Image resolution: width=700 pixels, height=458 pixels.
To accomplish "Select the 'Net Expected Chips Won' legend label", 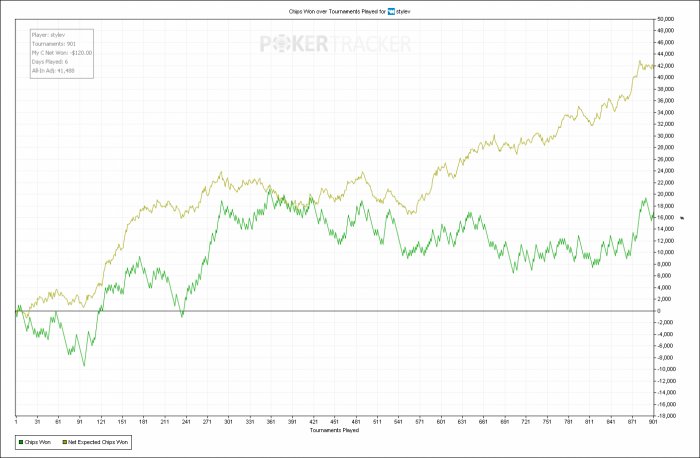I will point(98,442).
